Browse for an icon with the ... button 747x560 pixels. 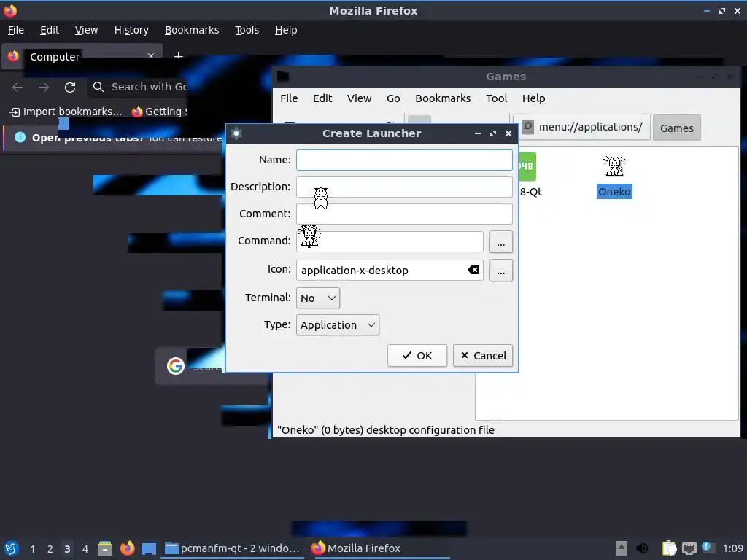point(500,271)
